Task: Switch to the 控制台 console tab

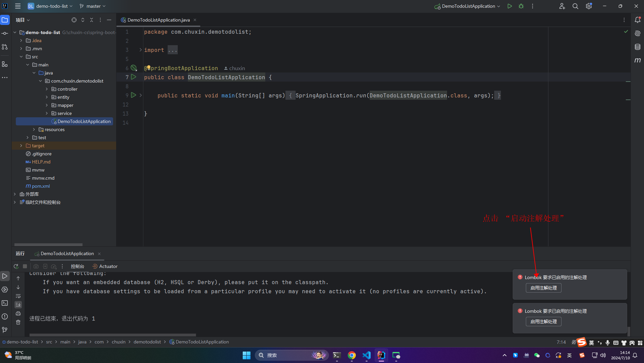Action: [77, 266]
